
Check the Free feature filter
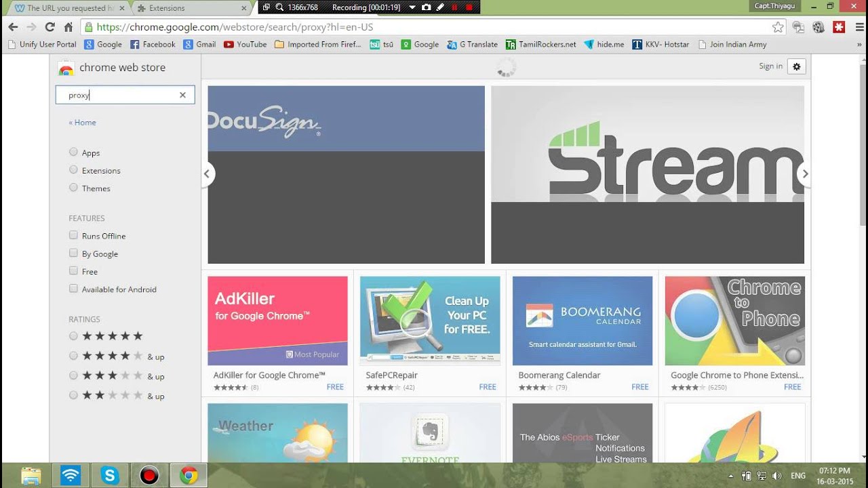coord(73,270)
